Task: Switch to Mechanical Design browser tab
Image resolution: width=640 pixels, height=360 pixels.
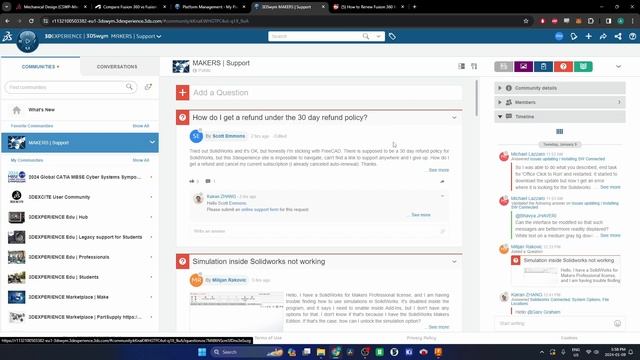Action: pos(51,7)
